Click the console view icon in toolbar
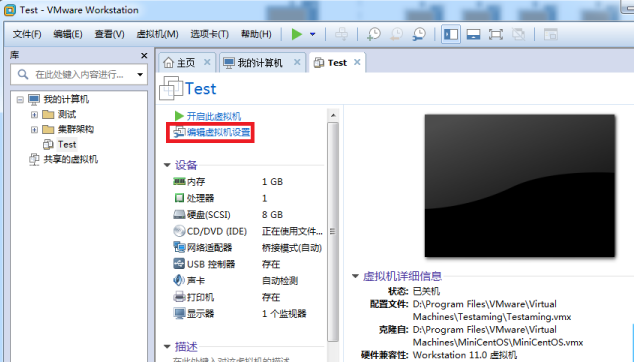634x362 pixels. (x=550, y=34)
